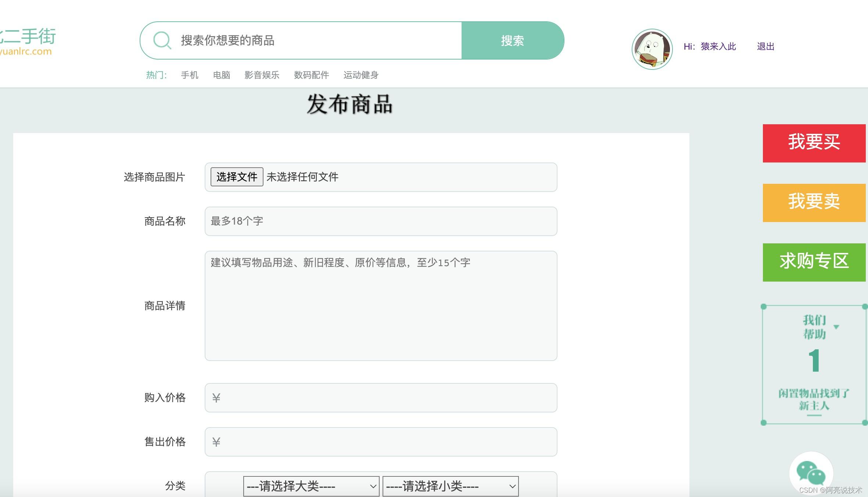Click the red 我要买 button
Image resolution: width=868 pixels, height=497 pixels.
[814, 143]
